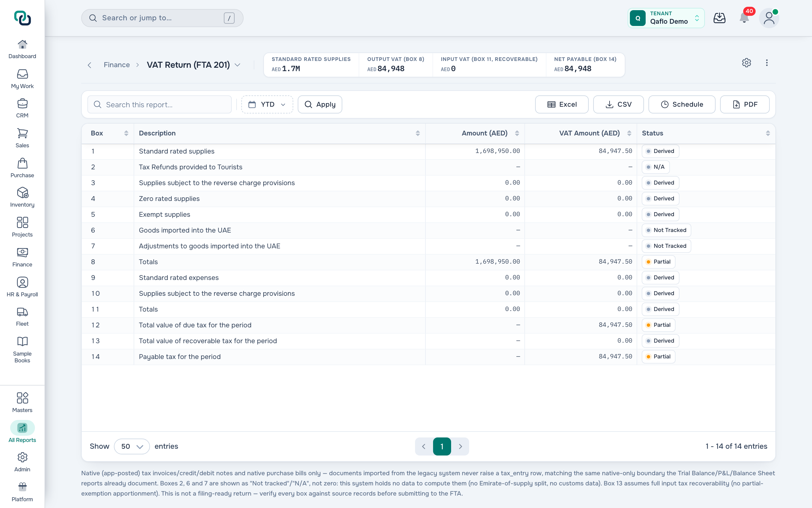Open the CRM module
Image resolution: width=812 pixels, height=508 pixels.
[22, 108]
